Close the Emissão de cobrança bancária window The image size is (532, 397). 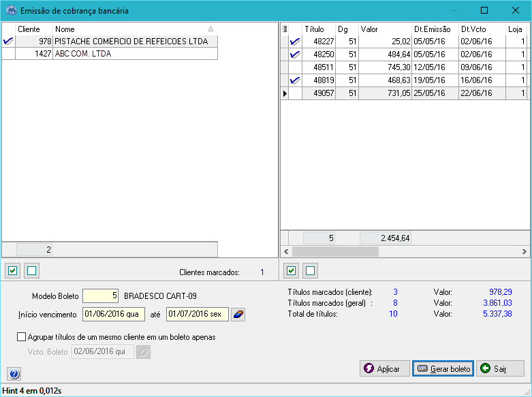click(516, 10)
